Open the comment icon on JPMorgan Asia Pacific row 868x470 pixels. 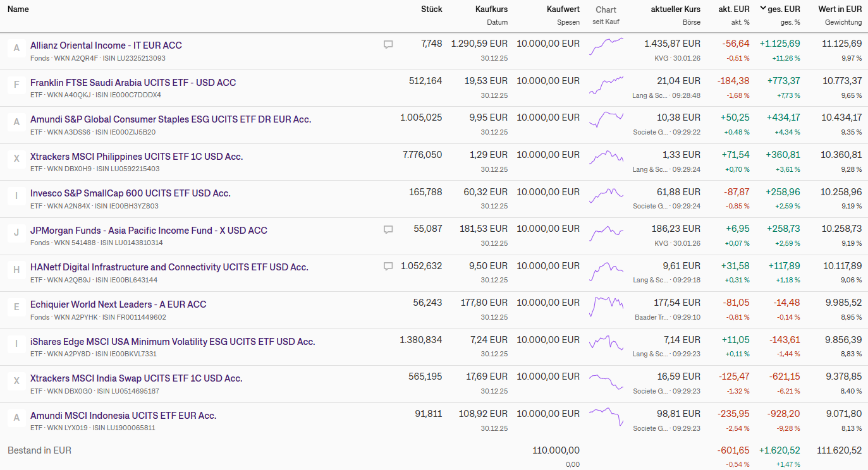pyautogui.click(x=388, y=230)
